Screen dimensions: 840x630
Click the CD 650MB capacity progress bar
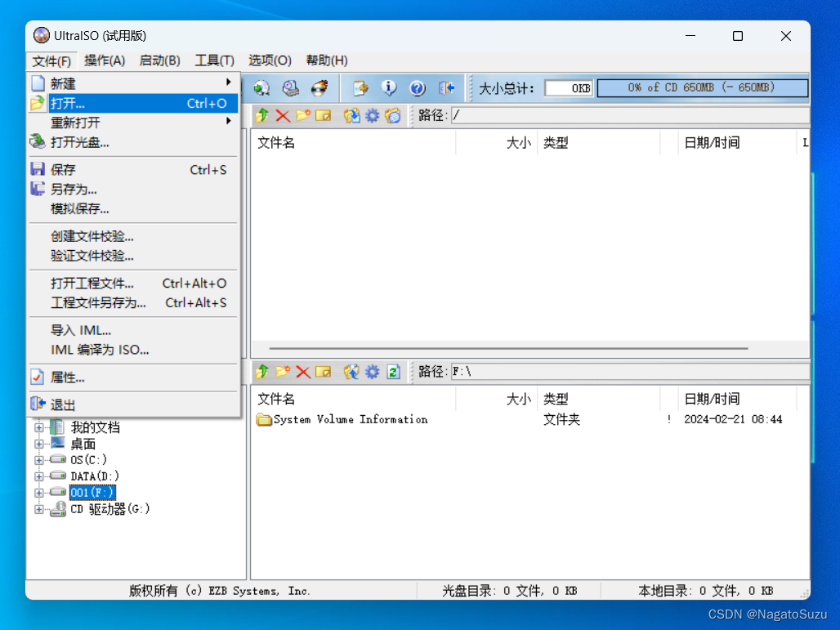coord(702,87)
